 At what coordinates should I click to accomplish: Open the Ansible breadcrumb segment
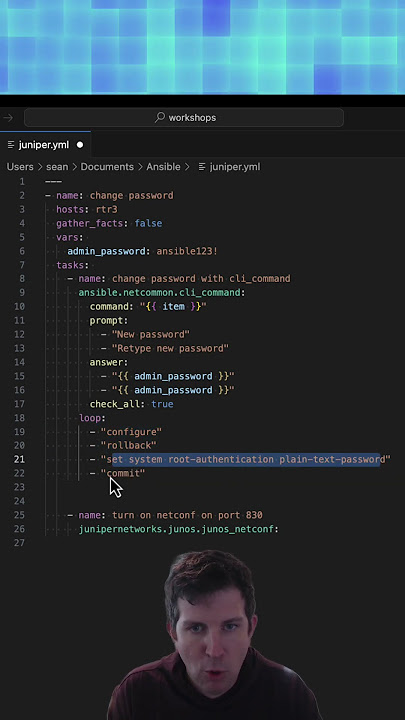163,167
